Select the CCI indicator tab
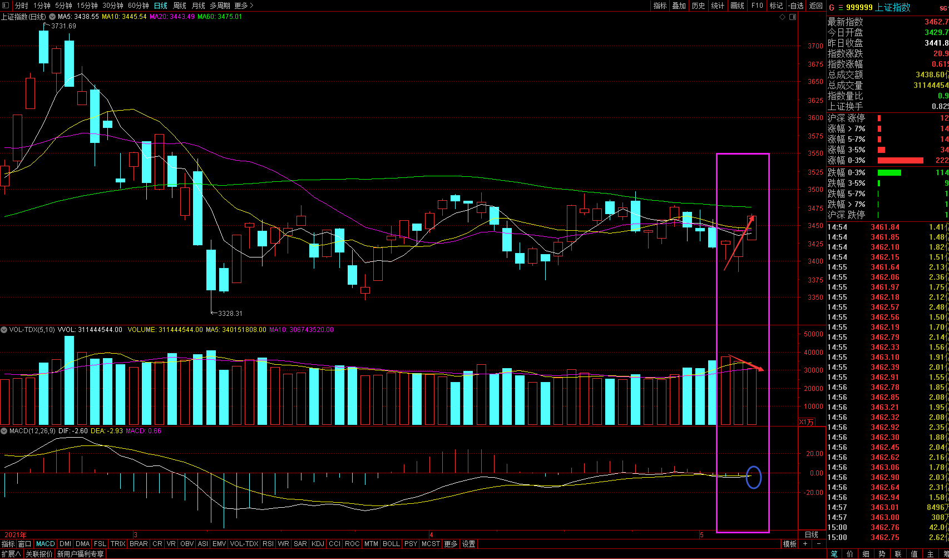The image size is (949, 560). [335, 544]
